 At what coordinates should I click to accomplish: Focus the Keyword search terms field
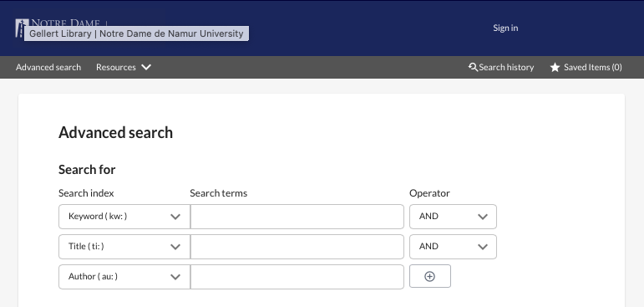(297, 217)
